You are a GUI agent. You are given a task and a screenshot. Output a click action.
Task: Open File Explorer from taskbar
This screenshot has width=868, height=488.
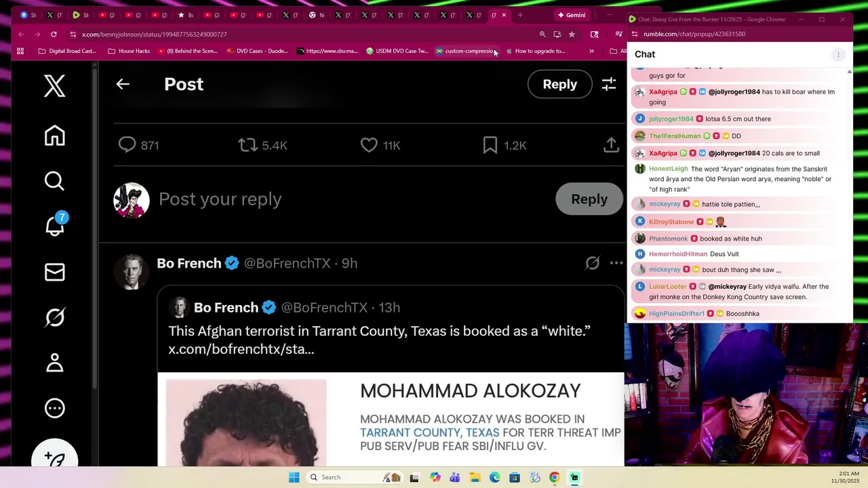pos(475,477)
